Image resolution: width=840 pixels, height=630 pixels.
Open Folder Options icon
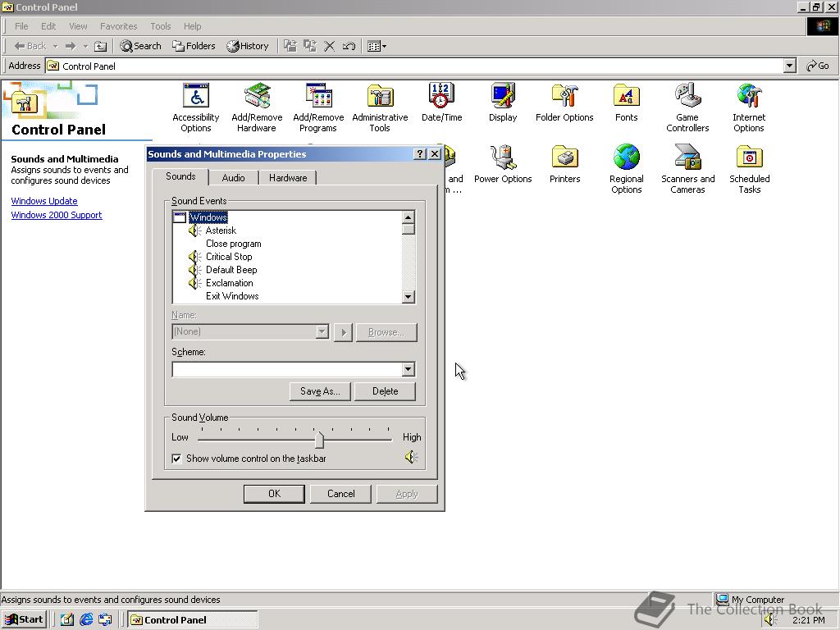[564, 103]
